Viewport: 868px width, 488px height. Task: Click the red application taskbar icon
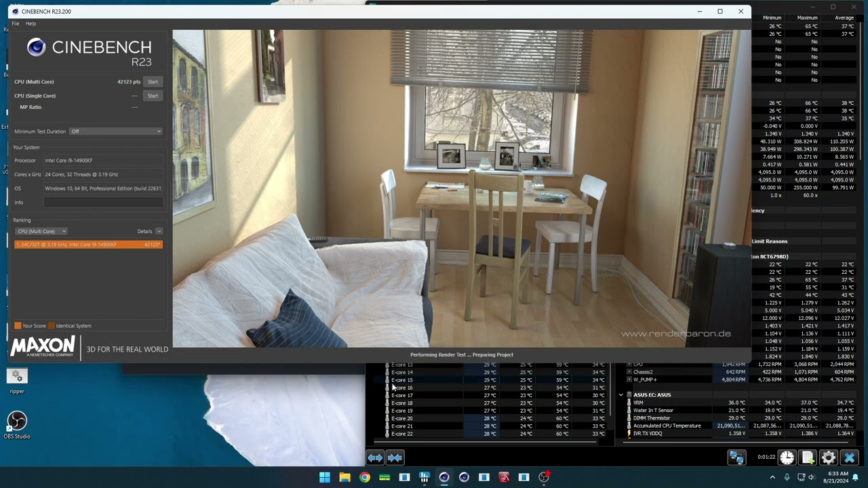click(x=504, y=477)
